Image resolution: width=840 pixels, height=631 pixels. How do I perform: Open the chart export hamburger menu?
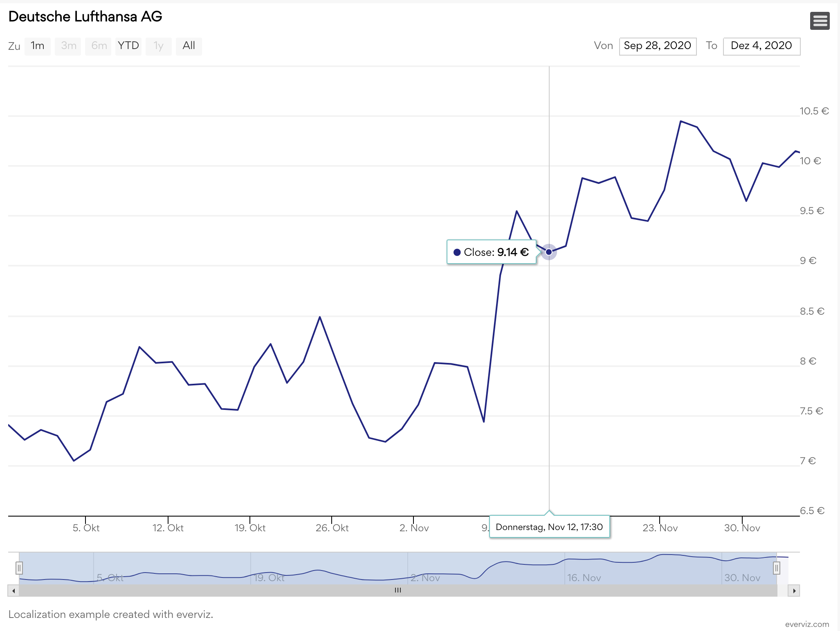(x=820, y=20)
